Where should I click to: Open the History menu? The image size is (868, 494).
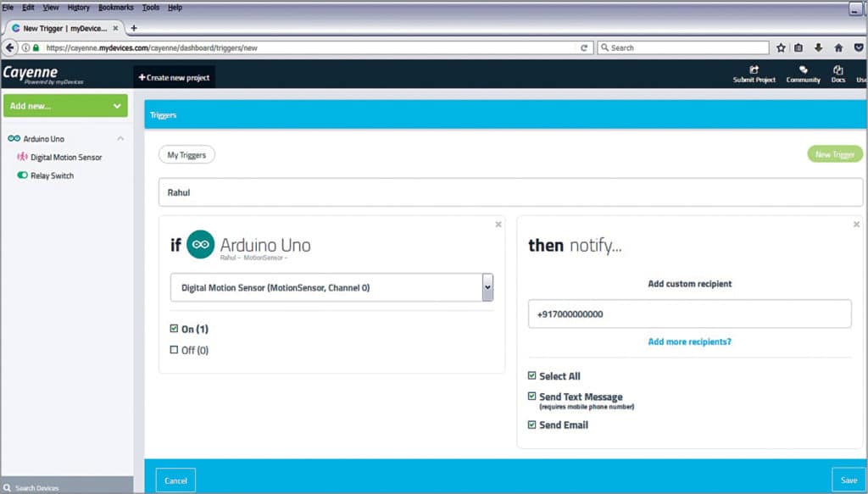coord(78,7)
